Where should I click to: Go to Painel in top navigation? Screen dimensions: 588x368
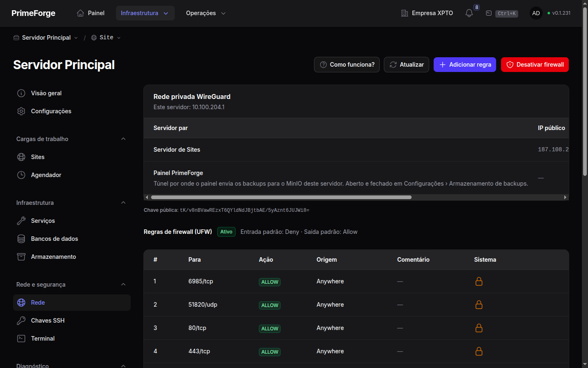[x=91, y=13]
